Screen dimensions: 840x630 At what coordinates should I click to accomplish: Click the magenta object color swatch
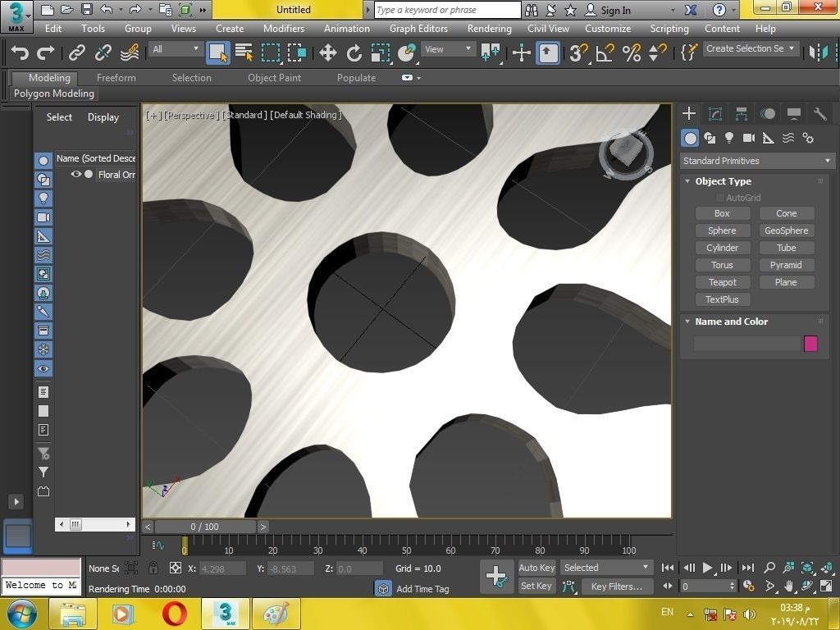click(810, 344)
